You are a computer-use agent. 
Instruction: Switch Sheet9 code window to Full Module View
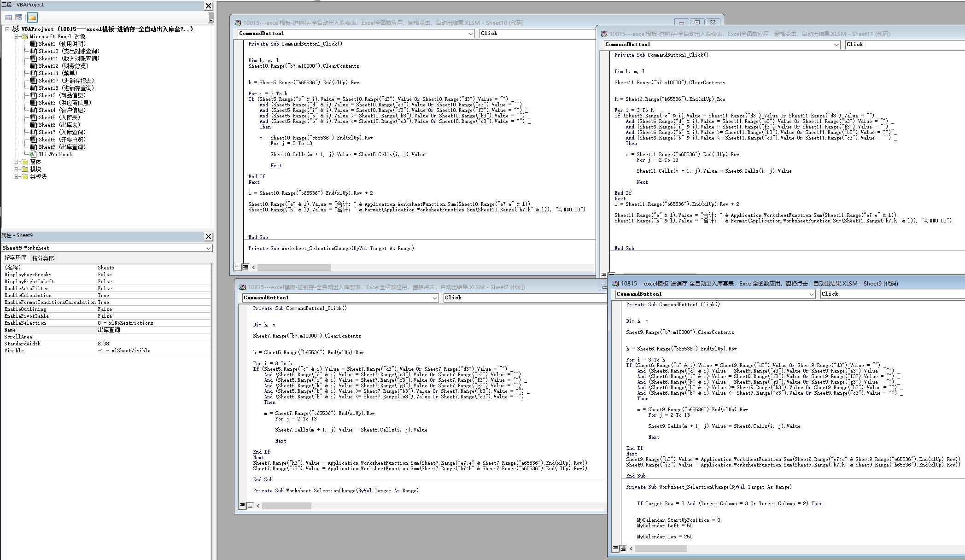(623, 548)
